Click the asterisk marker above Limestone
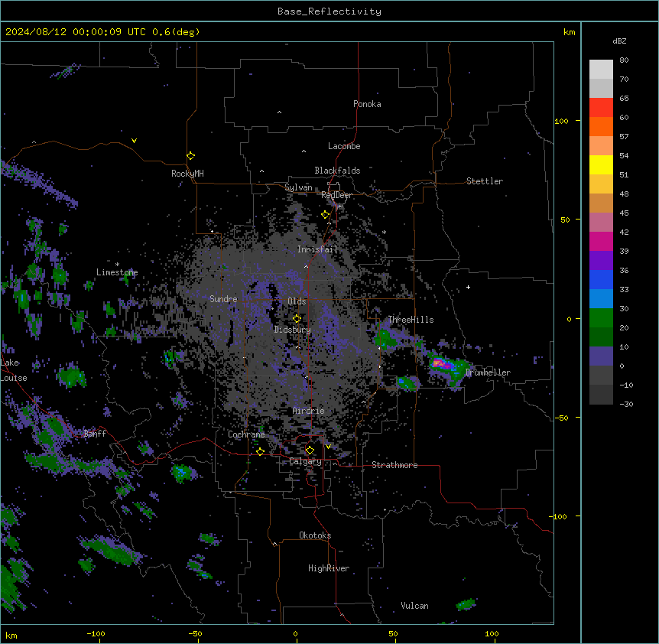Screen dimensions: 659x644 pyautogui.click(x=117, y=265)
